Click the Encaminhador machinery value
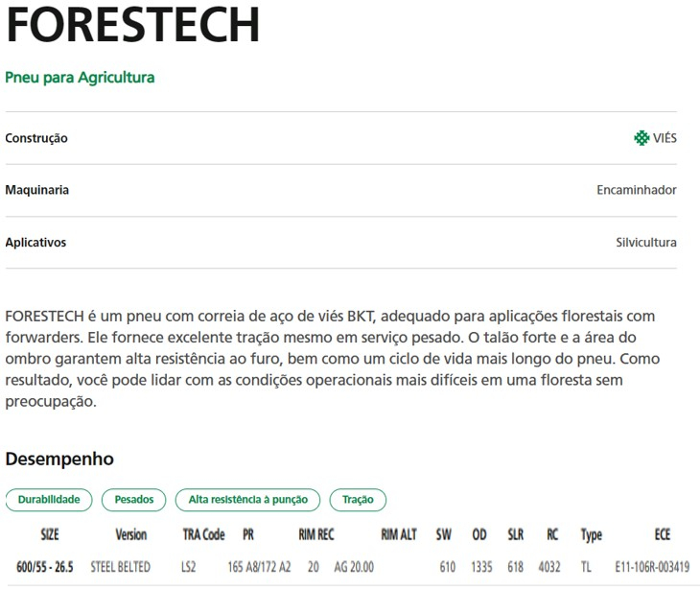This screenshot has height=590, width=700. (637, 190)
